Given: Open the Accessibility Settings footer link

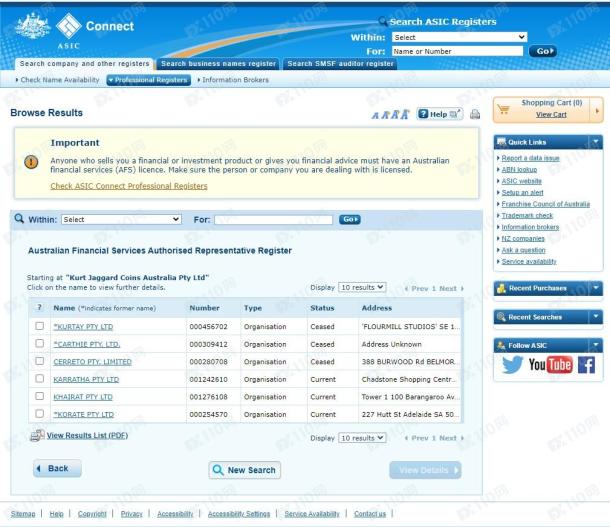Looking at the screenshot, I should click(x=238, y=514).
